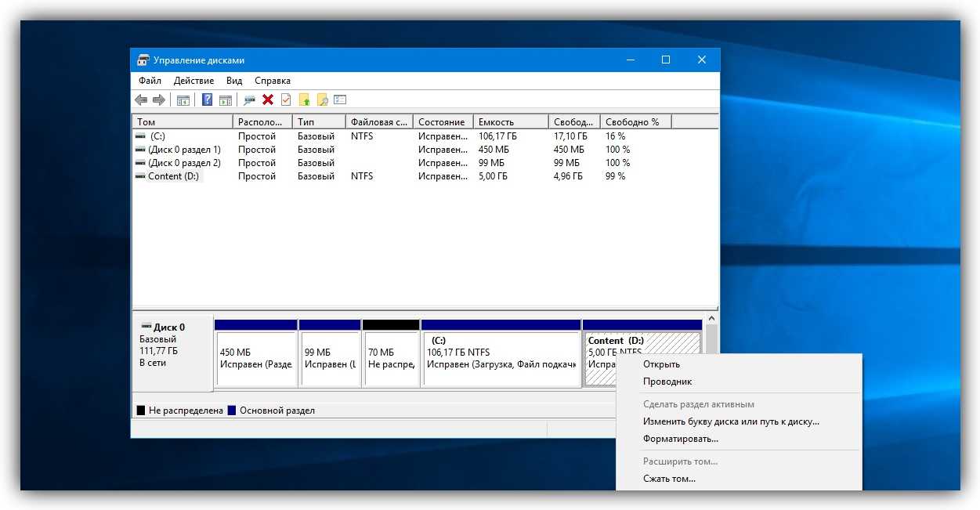Click the yellow folder green arrow icon

click(305, 99)
